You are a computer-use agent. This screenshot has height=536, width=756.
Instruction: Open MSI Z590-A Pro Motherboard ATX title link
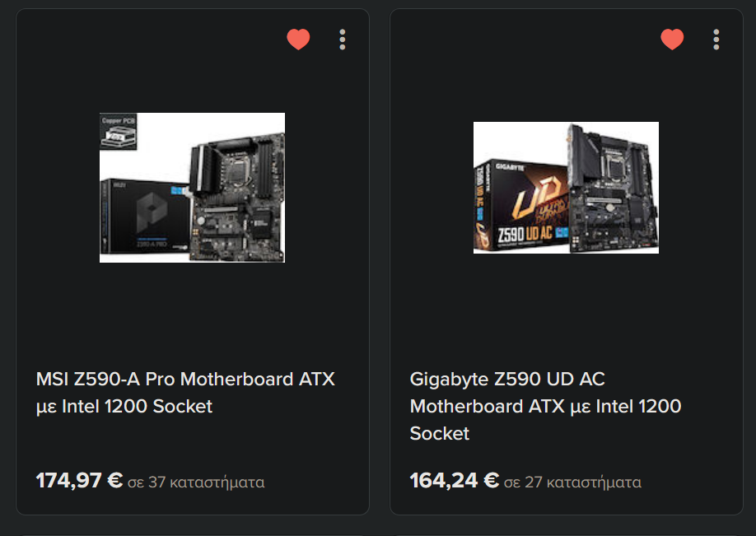(185, 393)
